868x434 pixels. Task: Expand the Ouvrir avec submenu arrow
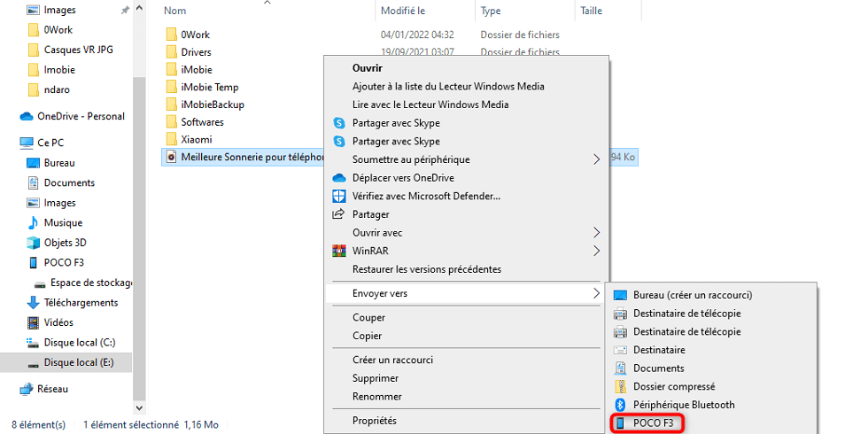click(596, 232)
